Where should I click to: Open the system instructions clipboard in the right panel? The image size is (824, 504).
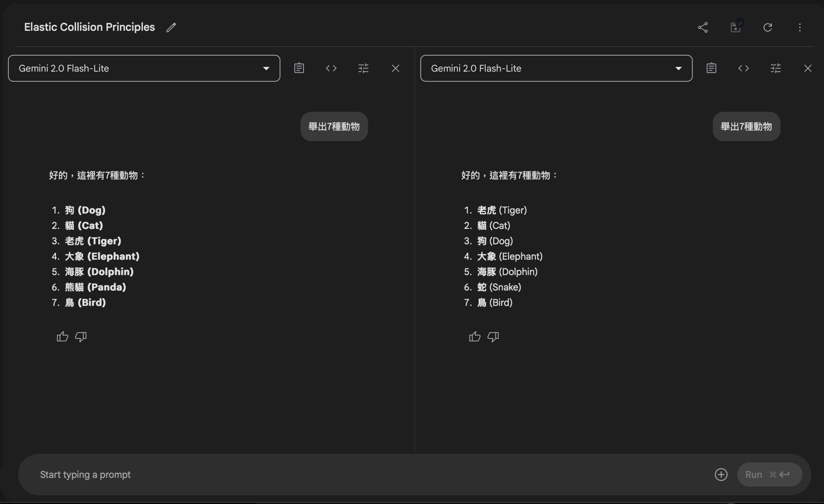711,68
